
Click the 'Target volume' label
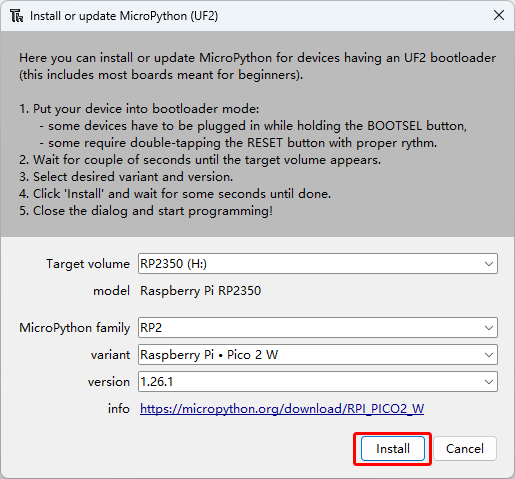tap(88, 264)
